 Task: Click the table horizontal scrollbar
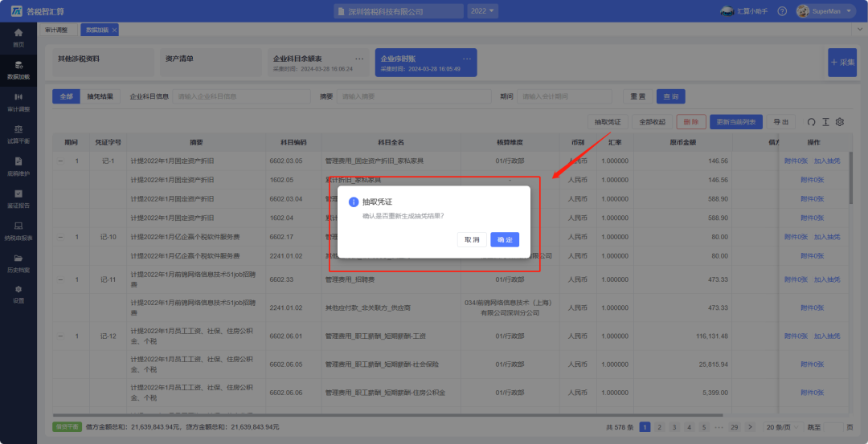[x=387, y=415]
